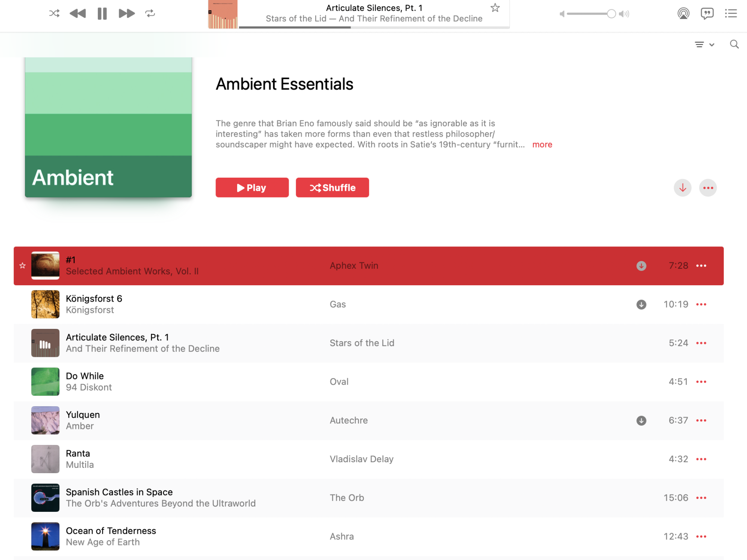Select the Do While song title

[85, 376]
